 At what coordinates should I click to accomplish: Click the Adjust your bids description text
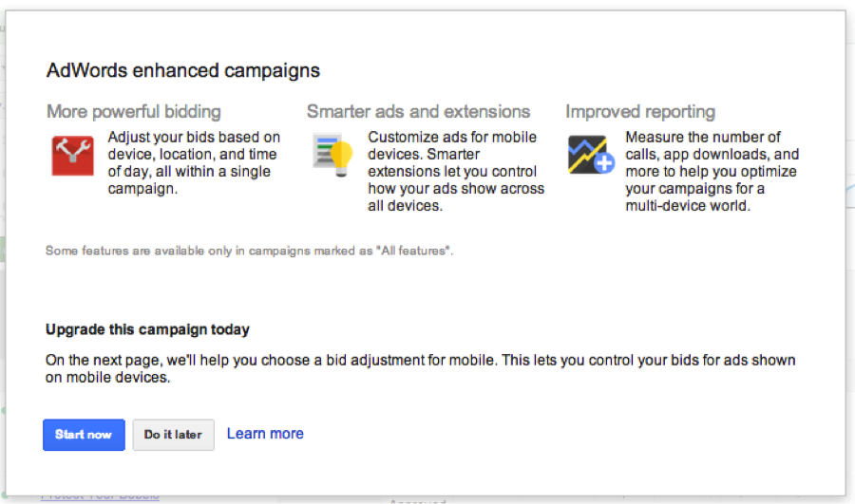coord(194,163)
